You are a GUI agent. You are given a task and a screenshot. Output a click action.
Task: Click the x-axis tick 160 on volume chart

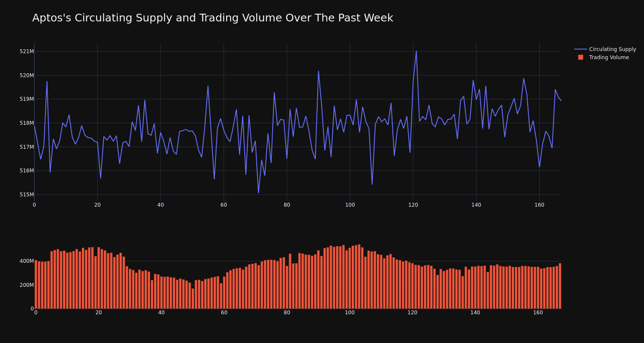point(538,313)
